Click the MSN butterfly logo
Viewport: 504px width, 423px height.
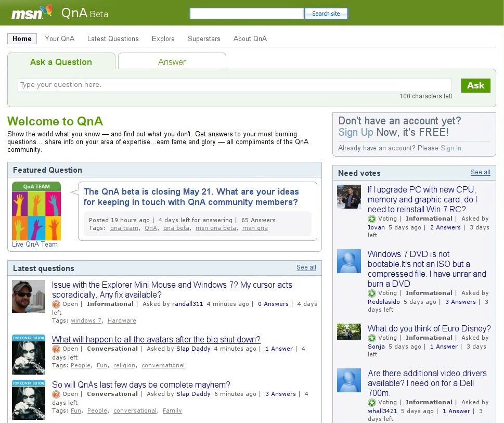tap(32, 12)
